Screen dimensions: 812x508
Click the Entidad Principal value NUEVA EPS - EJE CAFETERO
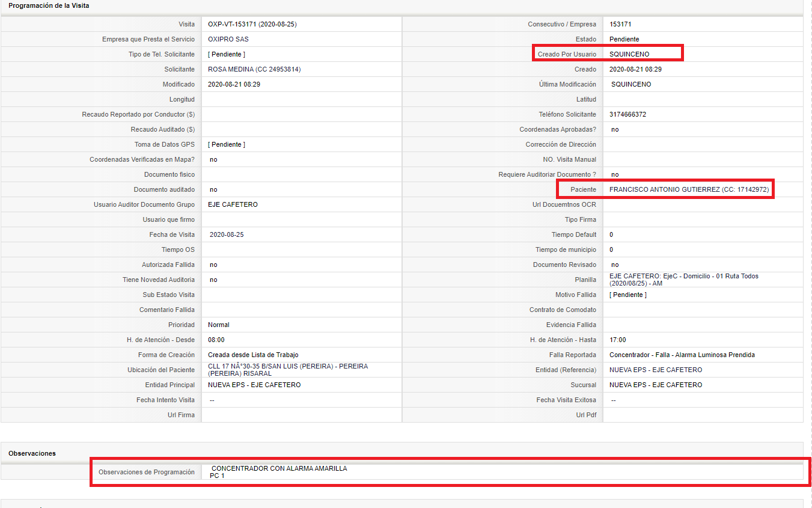pos(254,385)
